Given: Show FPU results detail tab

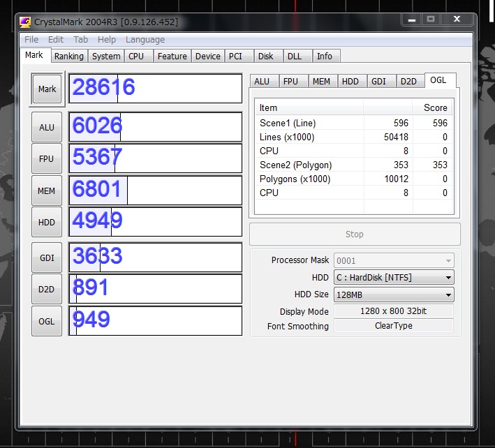Looking at the screenshot, I should (x=294, y=82).
